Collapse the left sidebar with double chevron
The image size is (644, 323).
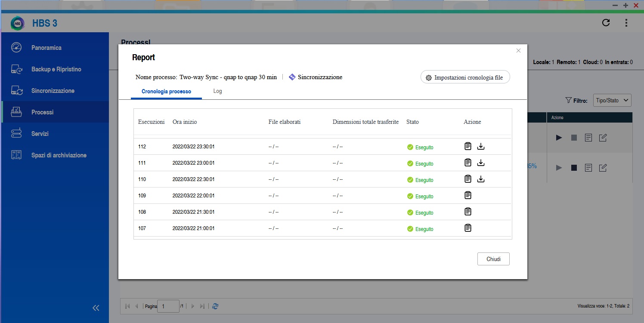(x=96, y=308)
